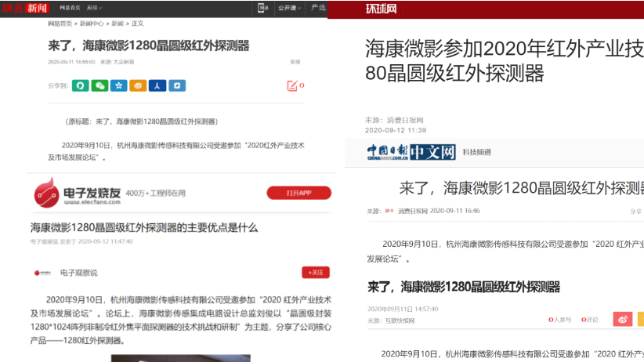Follow author with the +关注 button
The image size is (644, 362).
coord(316,273)
